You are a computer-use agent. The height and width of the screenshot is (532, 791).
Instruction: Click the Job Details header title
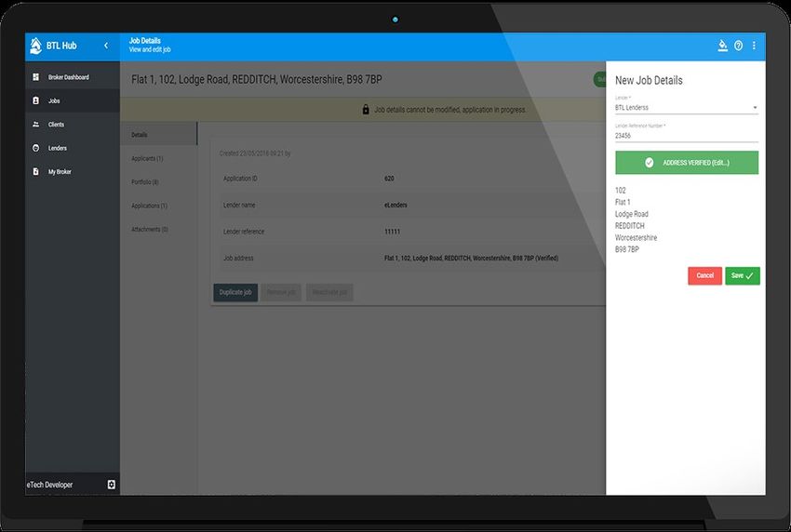pos(145,41)
